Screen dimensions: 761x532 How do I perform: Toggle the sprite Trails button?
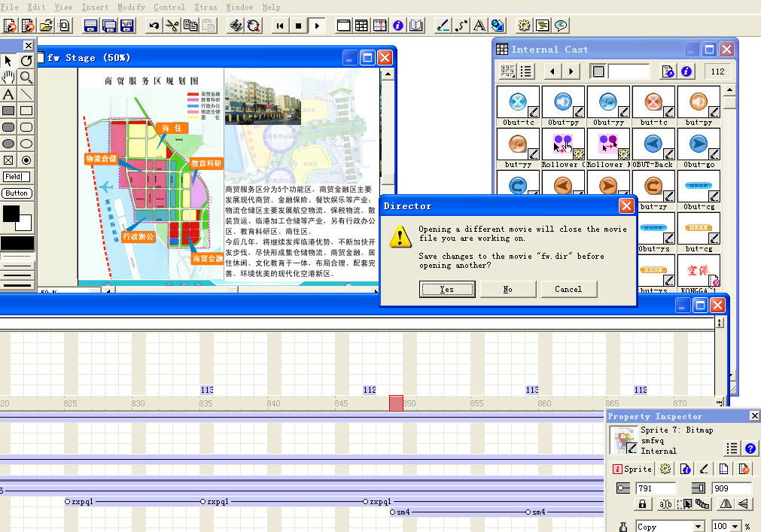[x=702, y=504]
